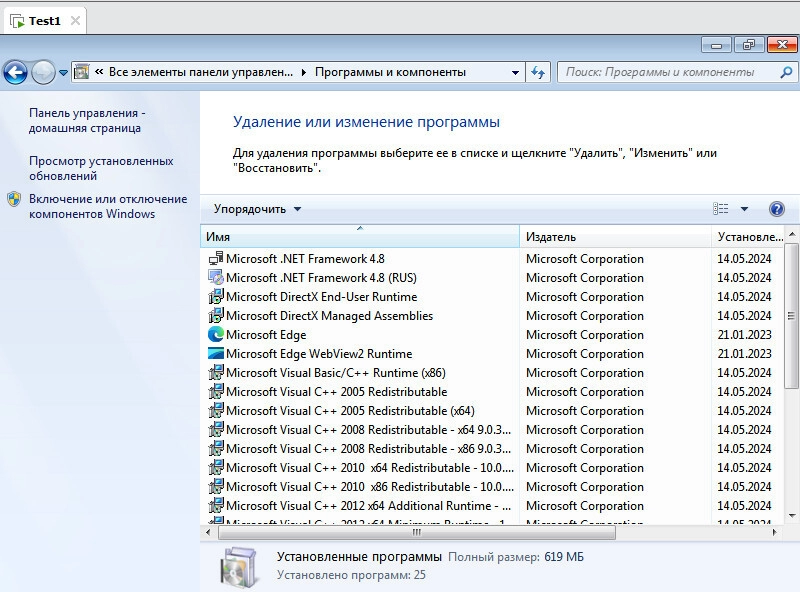The image size is (800, 592).
Task: Open Включение или отключение компонентов Windows
Action: coord(107,206)
